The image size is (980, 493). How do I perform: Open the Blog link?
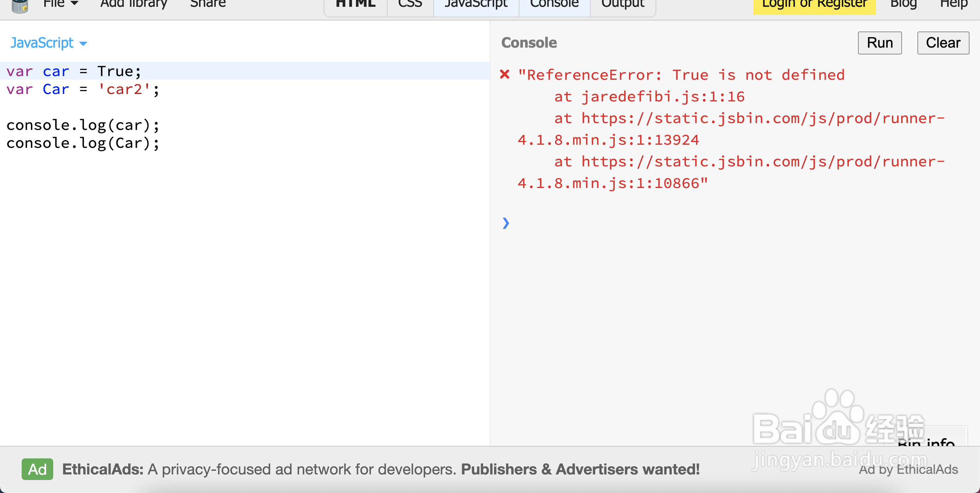(x=904, y=5)
